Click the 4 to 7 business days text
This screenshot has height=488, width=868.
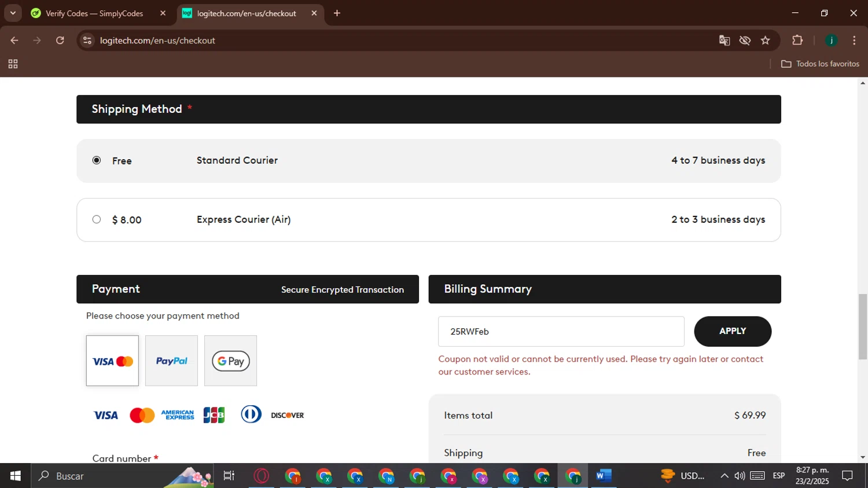pyautogui.click(x=718, y=160)
